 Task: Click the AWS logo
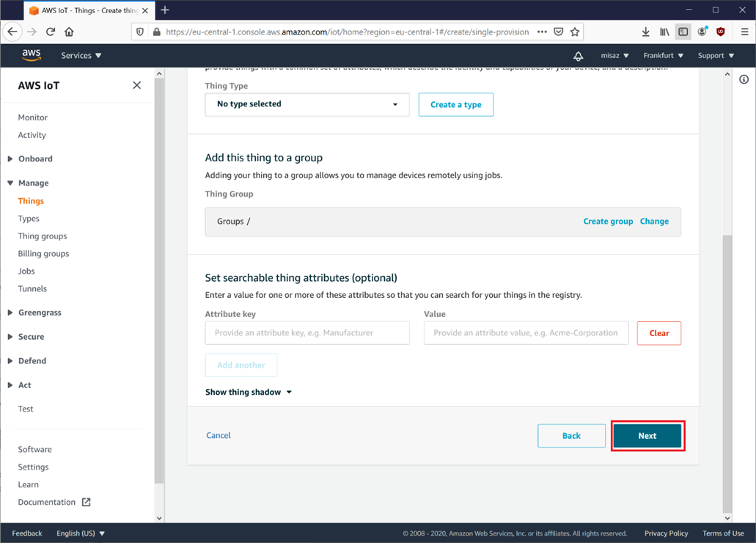pos(32,55)
